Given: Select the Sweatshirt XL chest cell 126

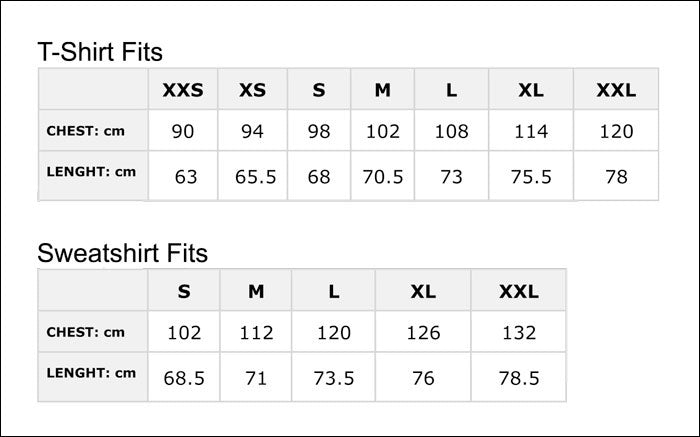Looking at the screenshot, I should (422, 334).
